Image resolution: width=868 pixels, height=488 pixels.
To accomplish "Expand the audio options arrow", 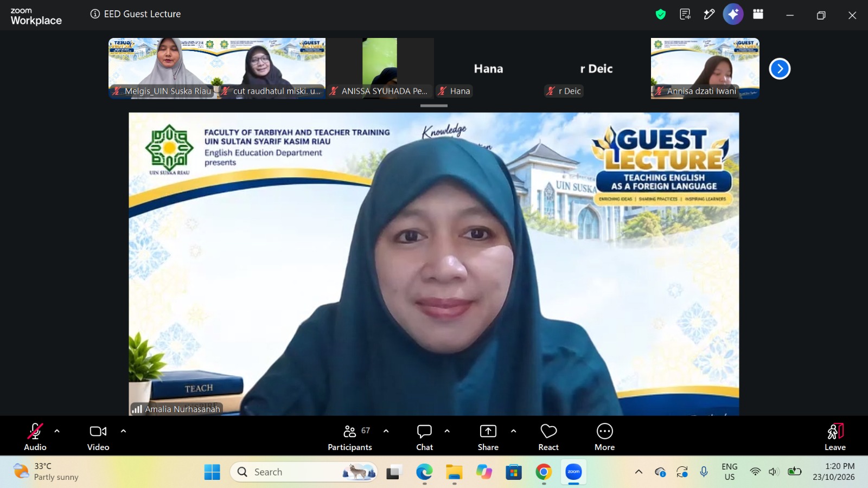I will (57, 431).
